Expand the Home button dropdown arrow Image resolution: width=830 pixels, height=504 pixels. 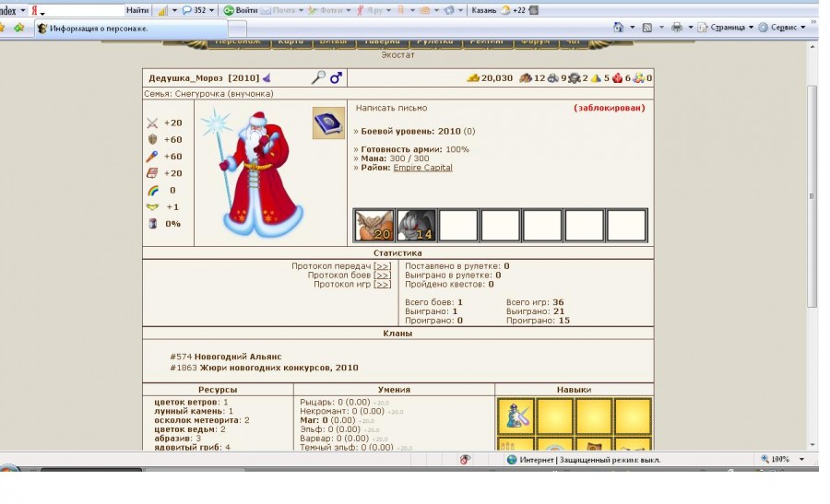(632, 28)
